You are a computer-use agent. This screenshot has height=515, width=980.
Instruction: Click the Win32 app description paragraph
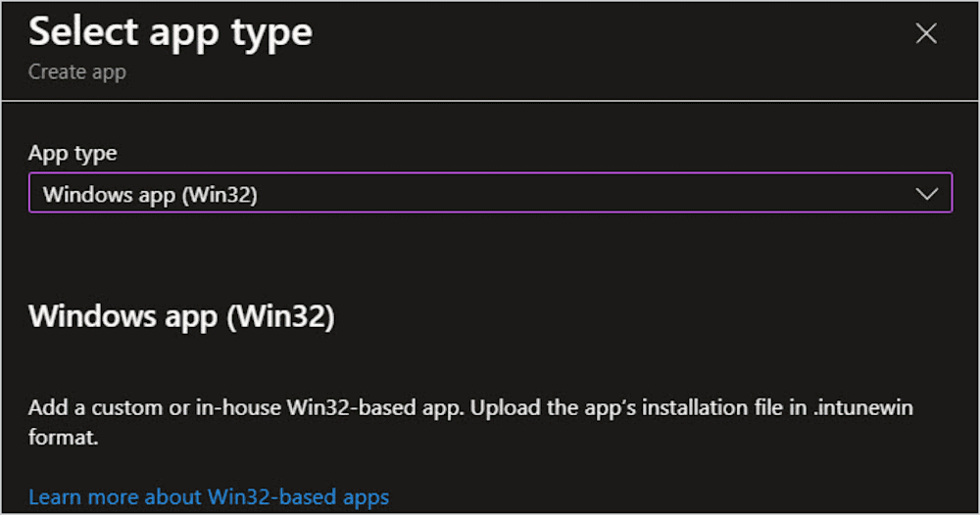[x=470, y=422]
